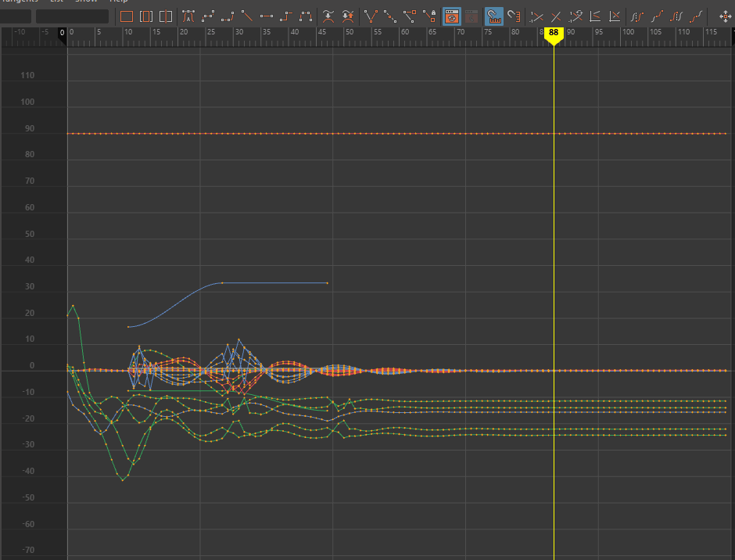Select the first key of the blue curve near value 16
The width and height of the screenshot is (735, 560).
(128, 327)
